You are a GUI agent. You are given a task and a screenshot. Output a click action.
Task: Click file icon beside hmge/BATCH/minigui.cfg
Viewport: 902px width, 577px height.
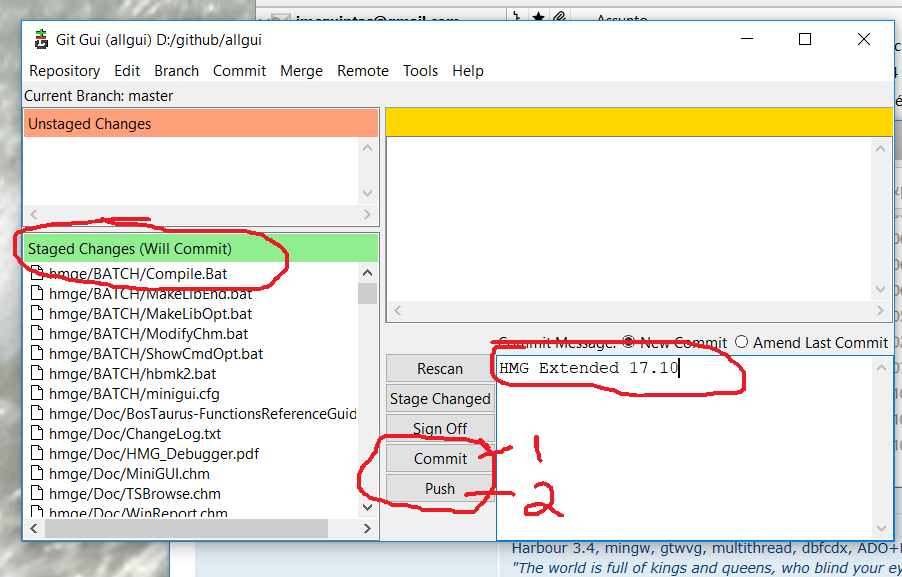(x=37, y=393)
